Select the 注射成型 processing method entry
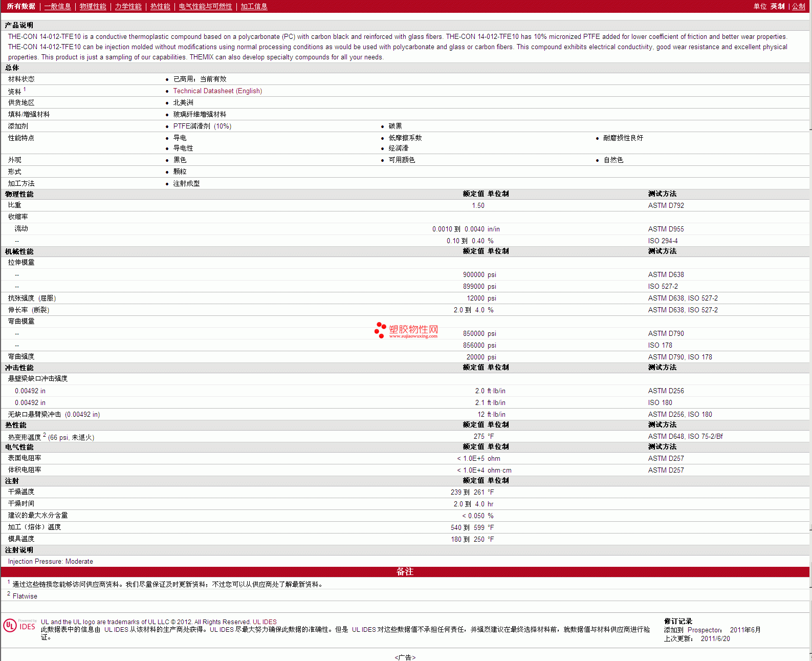812x661 pixels. [186, 183]
